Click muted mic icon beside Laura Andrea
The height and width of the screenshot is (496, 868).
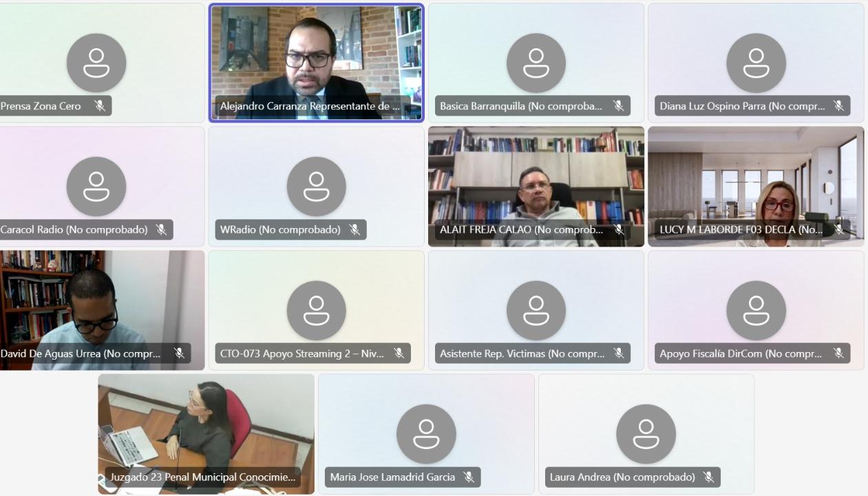click(708, 477)
